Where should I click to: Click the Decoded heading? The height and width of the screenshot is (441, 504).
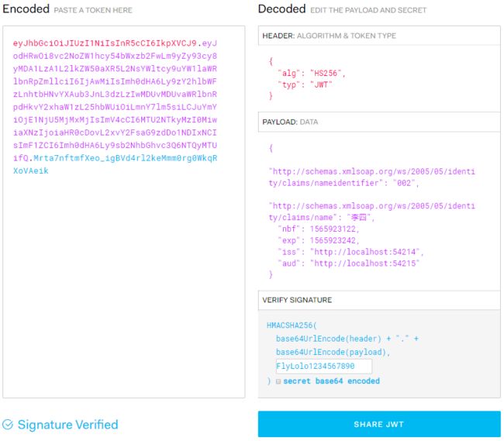282,9
